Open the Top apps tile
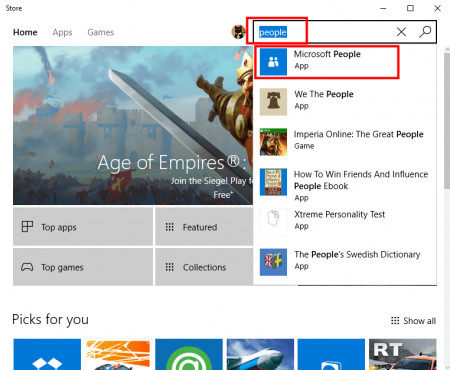 coord(83,227)
